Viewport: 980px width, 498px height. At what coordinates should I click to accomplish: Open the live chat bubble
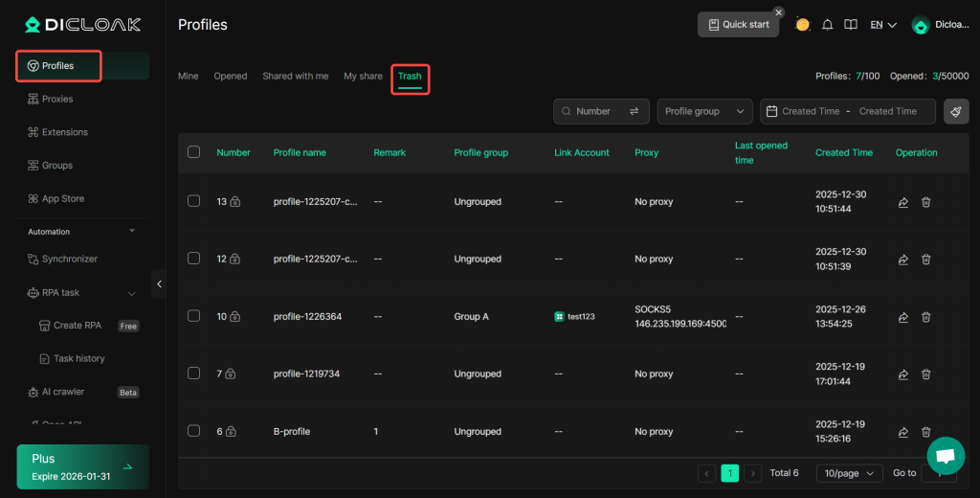click(x=946, y=456)
